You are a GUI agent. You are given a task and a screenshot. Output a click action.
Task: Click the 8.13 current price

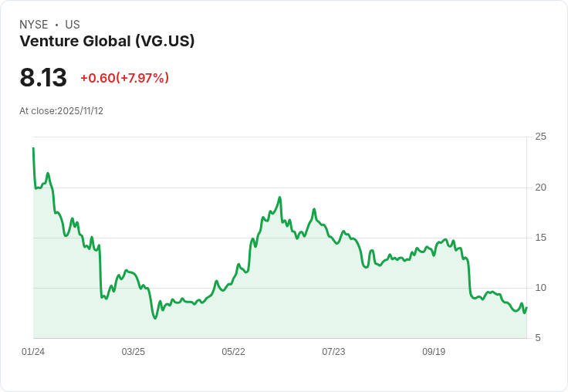[43, 78]
